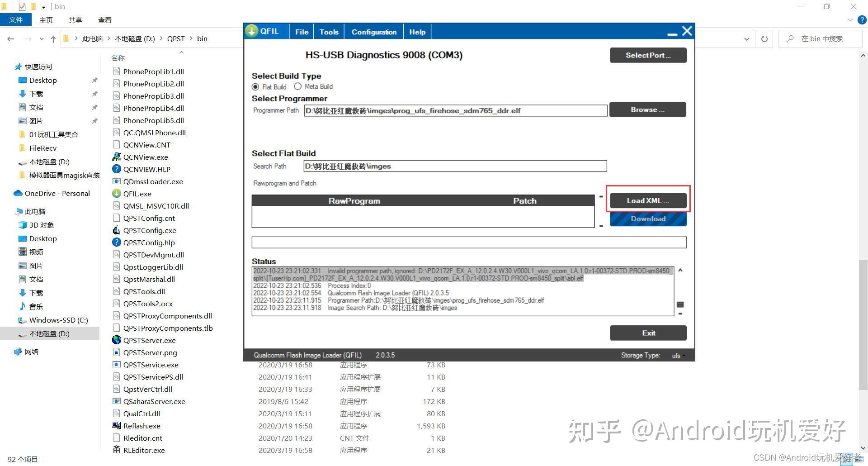Click the up-directory arrow in Explorer

53,39
